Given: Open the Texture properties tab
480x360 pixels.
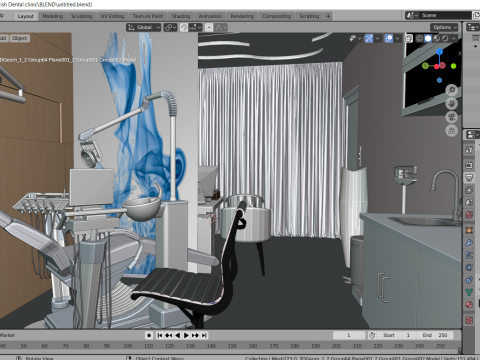Looking at the screenshot, I should tap(469, 320).
